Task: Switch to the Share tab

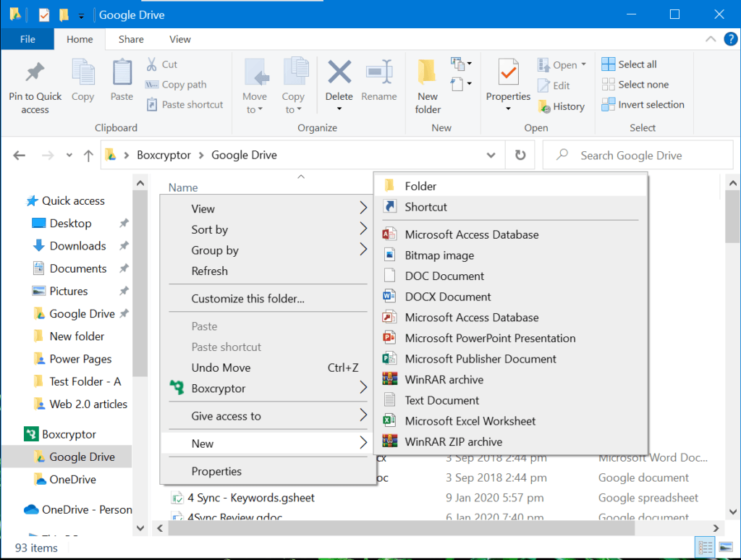Action: 131,39
